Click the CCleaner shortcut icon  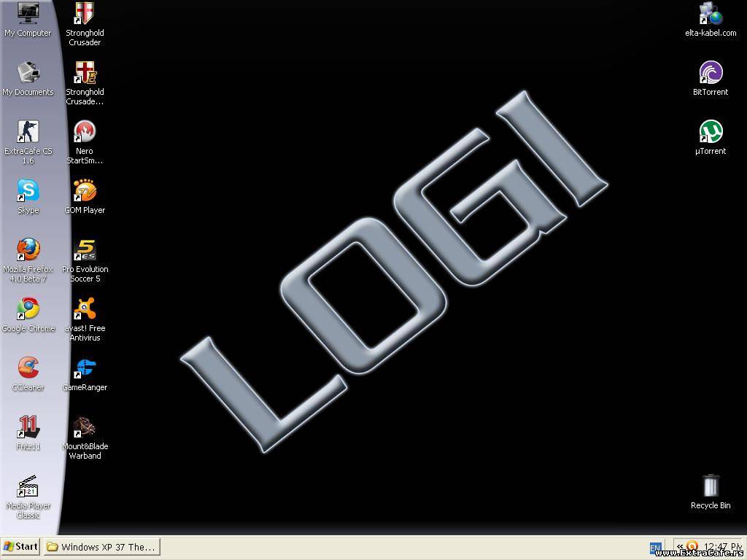point(28,368)
